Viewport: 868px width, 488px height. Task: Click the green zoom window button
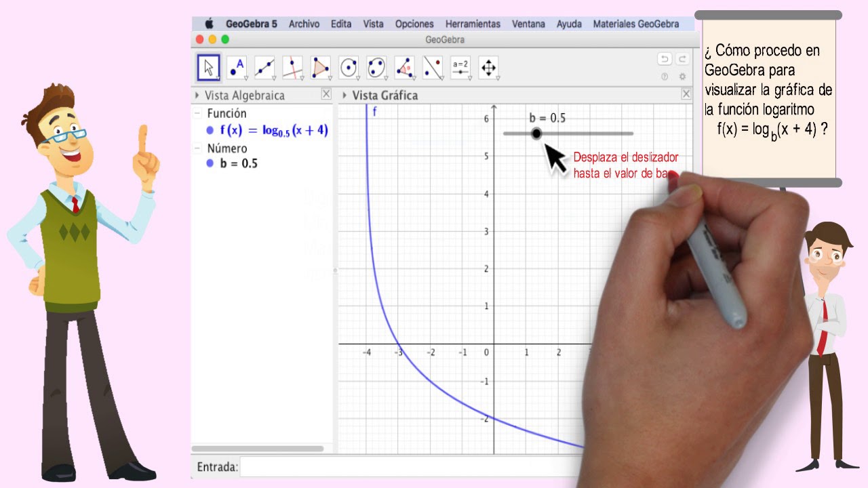pos(225,40)
